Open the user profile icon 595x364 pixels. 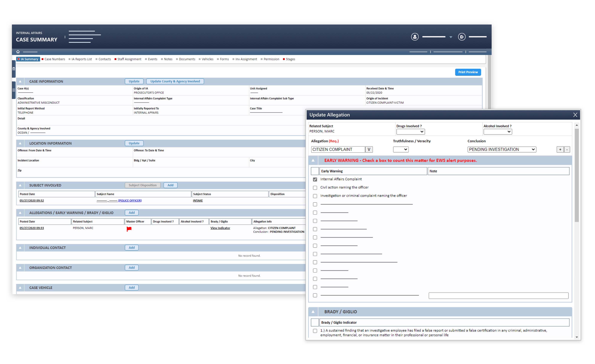[x=415, y=37]
